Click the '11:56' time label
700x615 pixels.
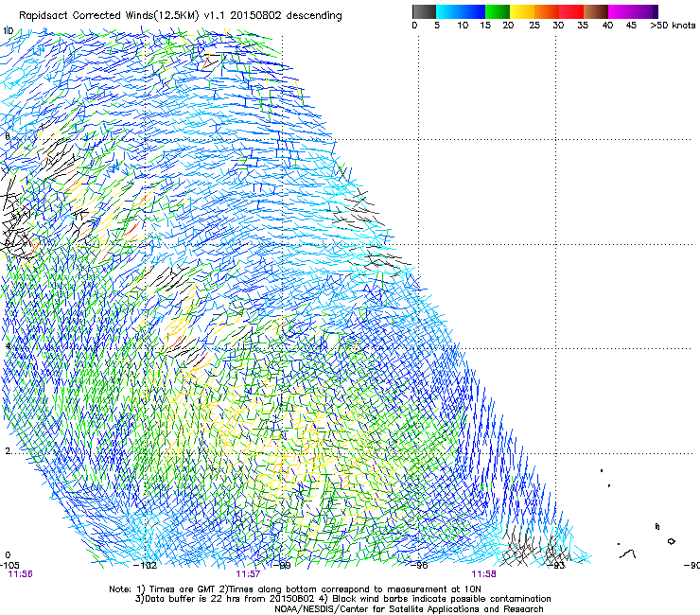click(x=21, y=574)
